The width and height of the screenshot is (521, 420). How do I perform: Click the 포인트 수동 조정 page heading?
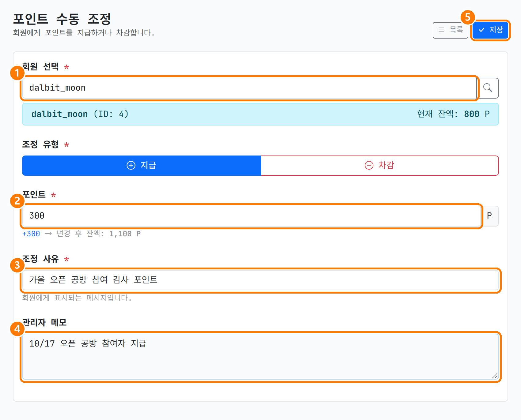tap(62, 19)
